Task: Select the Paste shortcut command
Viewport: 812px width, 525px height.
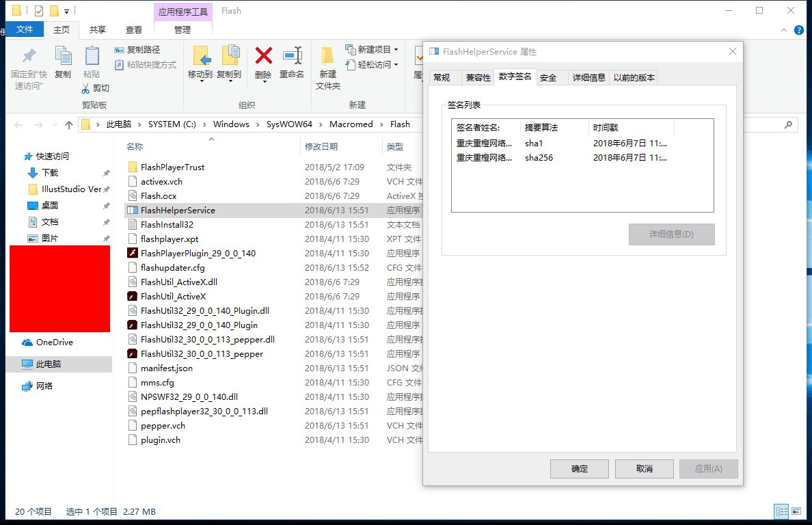Action: 146,65
